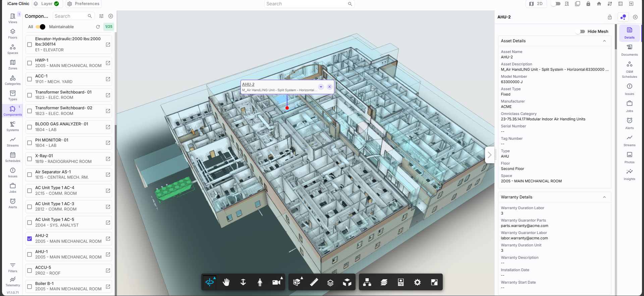Click the top global Search field
The height and width of the screenshot is (296, 644).
309,4
